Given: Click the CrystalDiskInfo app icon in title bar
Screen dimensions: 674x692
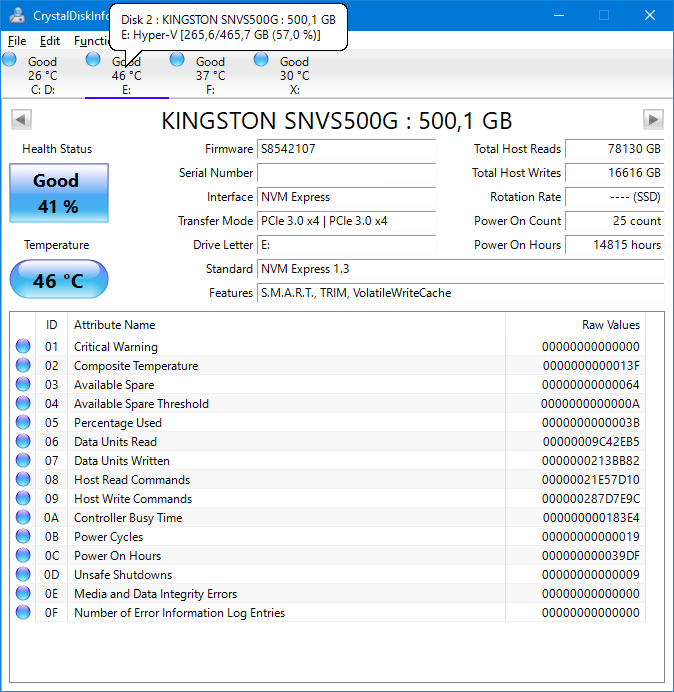Looking at the screenshot, I should tap(17, 15).
